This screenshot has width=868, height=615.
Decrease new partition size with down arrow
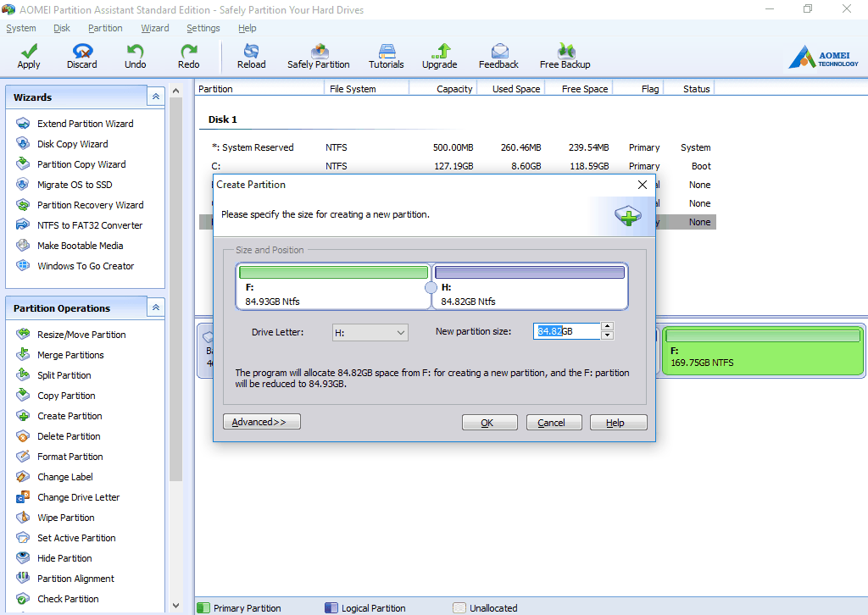tap(607, 335)
